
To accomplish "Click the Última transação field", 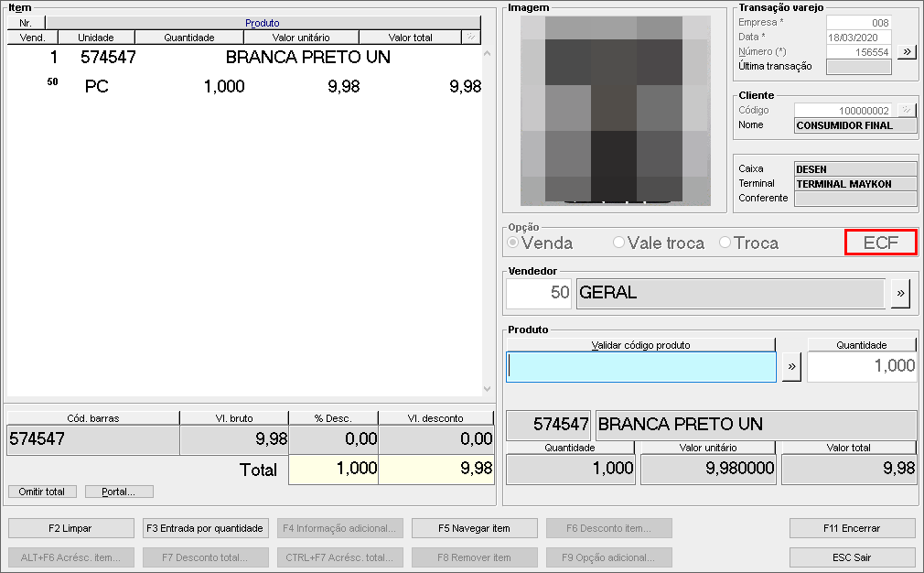I will [x=859, y=67].
